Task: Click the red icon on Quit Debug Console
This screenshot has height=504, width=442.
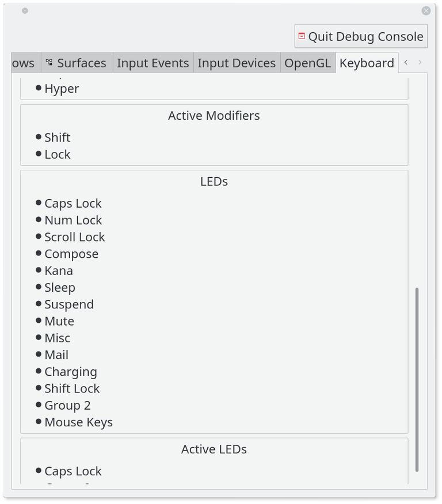Action: pyautogui.click(x=301, y=36)
